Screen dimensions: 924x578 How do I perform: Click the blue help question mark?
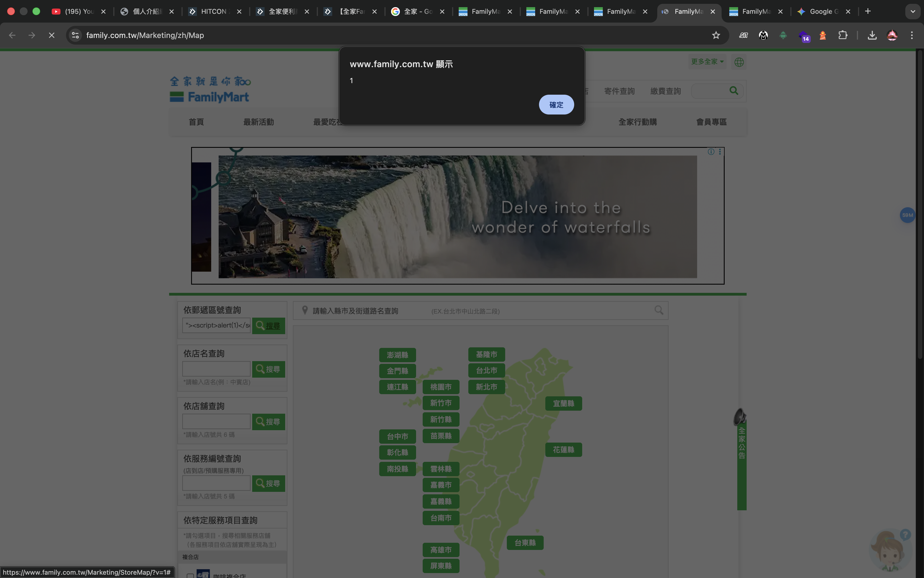pos(905,535)
